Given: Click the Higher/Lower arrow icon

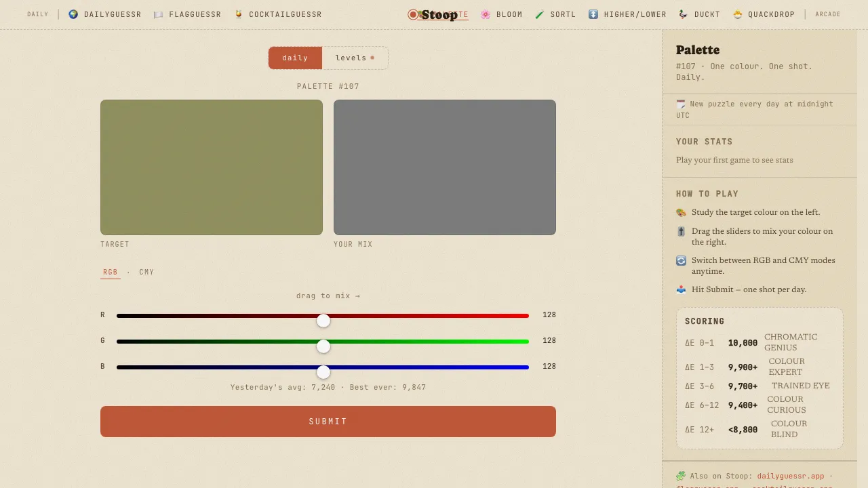Looking at the screenshot, I should (593, 14).
